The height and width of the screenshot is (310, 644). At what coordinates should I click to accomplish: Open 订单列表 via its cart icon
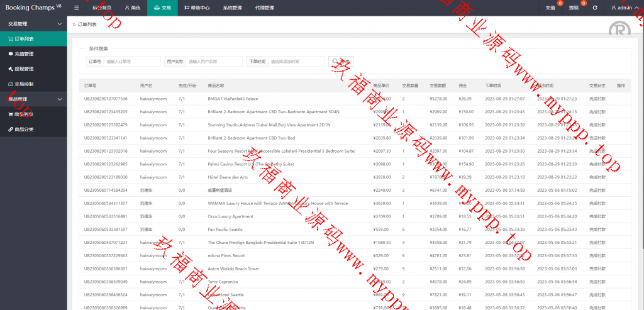point(10,38)
